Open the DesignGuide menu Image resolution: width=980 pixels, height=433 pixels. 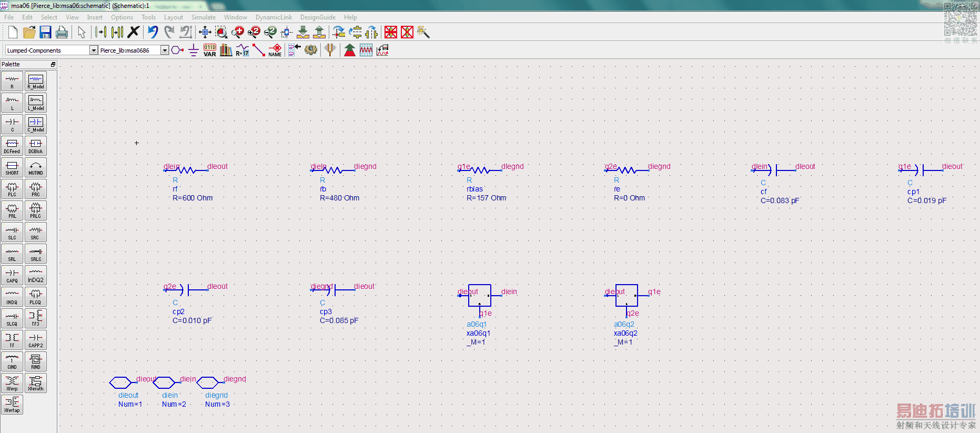(x=318, y=17)
